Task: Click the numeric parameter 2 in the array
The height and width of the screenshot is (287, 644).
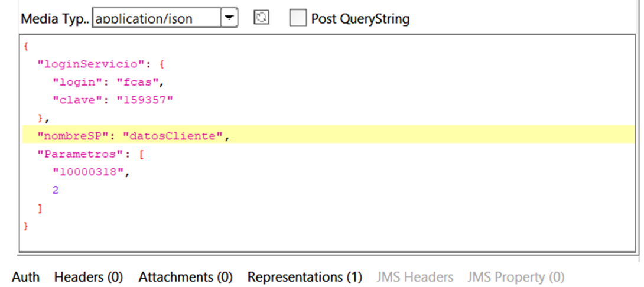Action: [x=56, y=190]
